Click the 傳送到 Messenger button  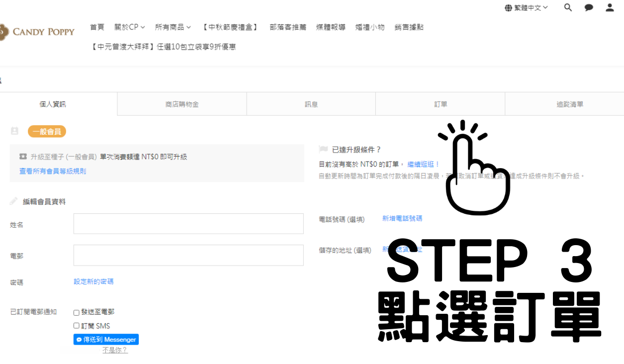click(106, 340)
